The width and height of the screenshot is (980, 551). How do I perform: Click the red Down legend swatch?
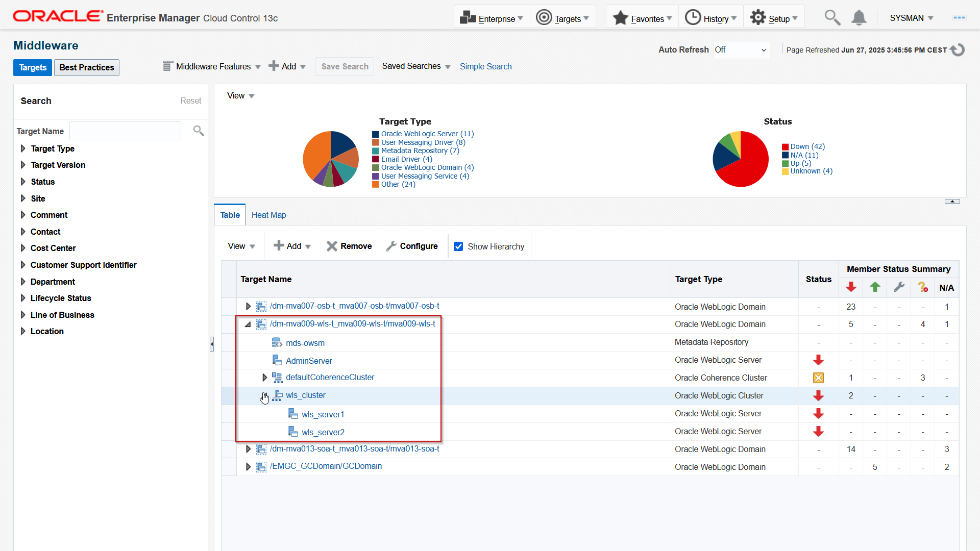(x=785, y=147)
